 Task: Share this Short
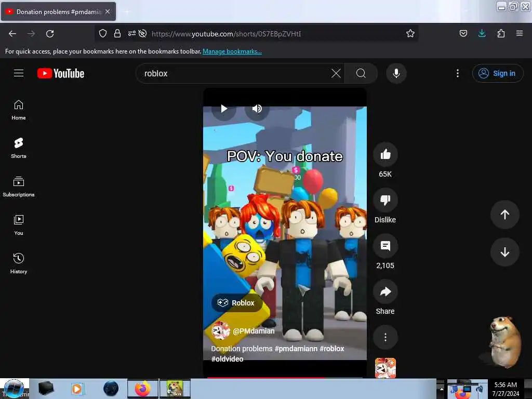tap(385, 292)
